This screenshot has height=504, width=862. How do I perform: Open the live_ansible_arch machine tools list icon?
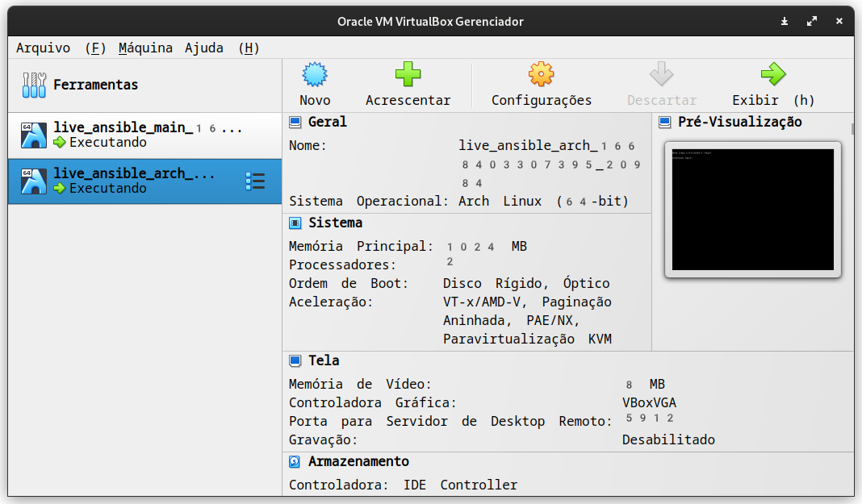(x=254, y=181)
